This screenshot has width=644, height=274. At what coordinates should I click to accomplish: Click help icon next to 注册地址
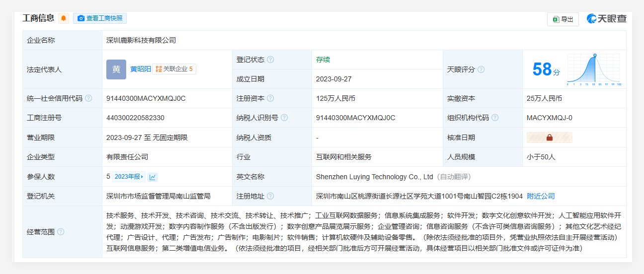[270, 196]
